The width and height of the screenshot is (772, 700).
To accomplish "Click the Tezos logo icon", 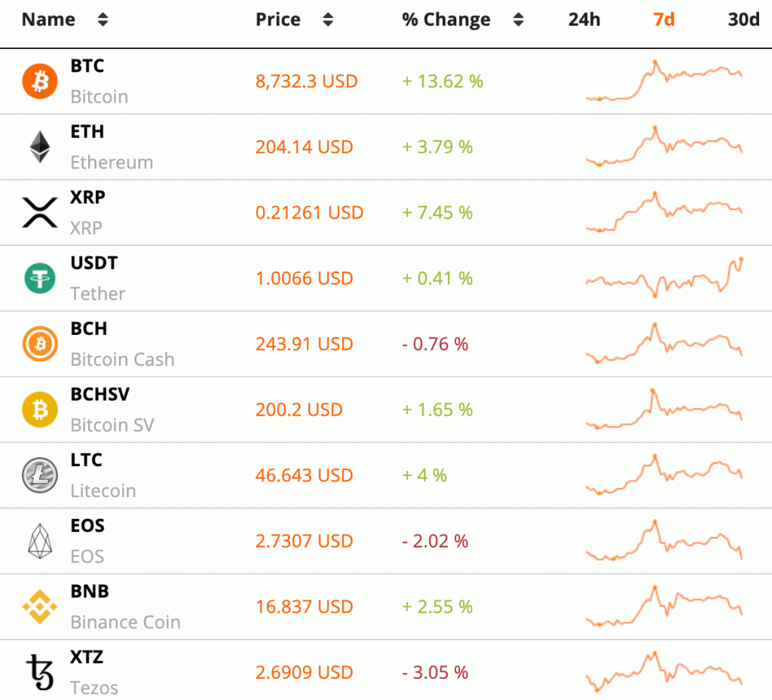I will [x=40, y=672].
